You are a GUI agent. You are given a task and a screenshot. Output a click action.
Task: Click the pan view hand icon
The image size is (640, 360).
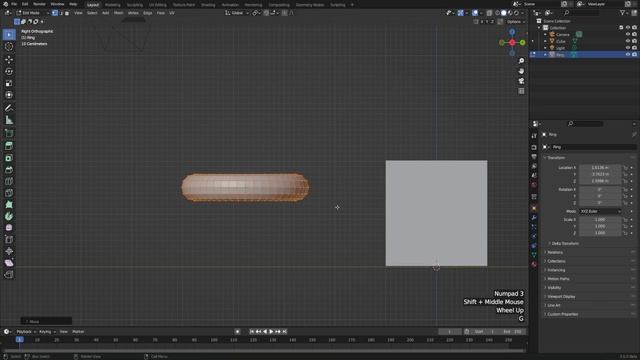[521, 71]
